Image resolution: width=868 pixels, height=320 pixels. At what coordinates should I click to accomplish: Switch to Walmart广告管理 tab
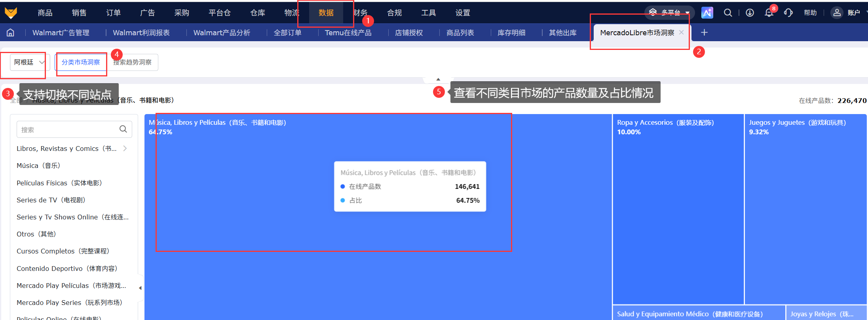(x=61, y=32)
